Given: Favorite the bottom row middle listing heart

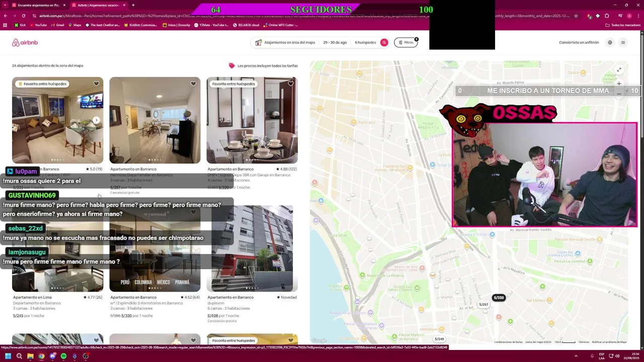Looking at the screenshot, I should pyautogui.click(x=193, y=340).
